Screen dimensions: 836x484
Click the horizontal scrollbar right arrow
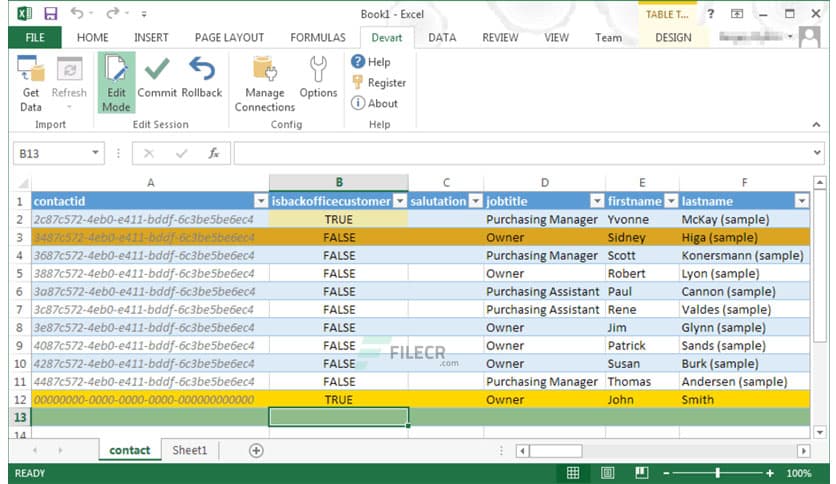coord(803,451)
